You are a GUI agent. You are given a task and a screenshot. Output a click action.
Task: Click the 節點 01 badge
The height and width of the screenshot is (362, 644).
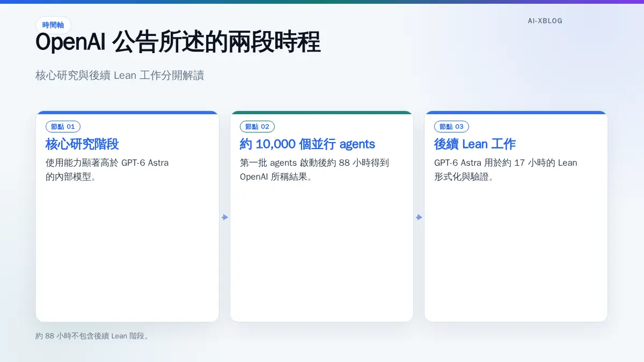pos(63,127)
